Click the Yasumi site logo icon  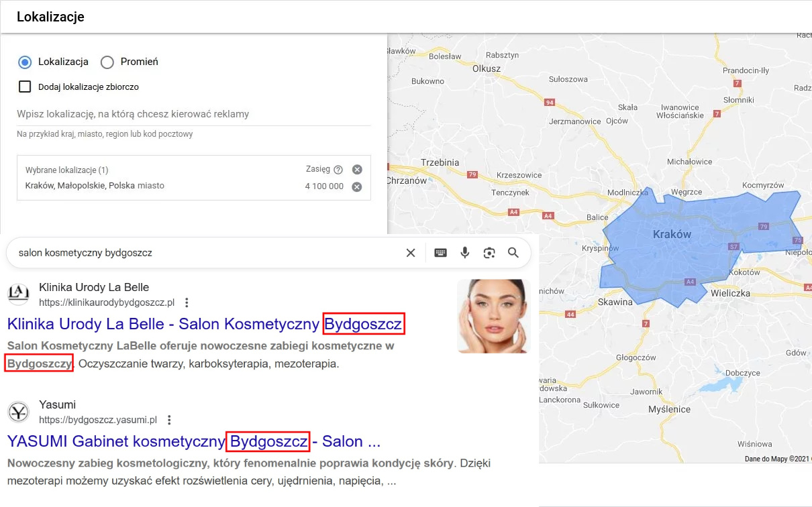point(18,412)
